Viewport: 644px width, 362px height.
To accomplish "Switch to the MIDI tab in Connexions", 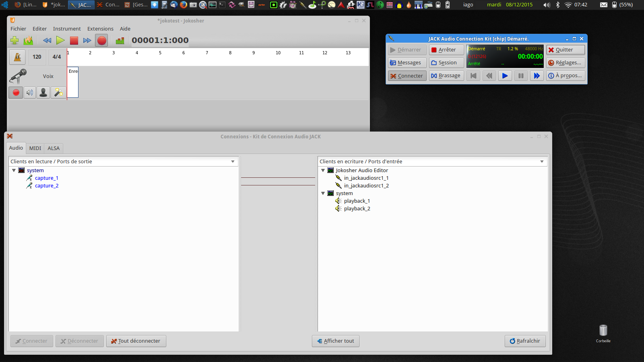I will pos(35,148).
